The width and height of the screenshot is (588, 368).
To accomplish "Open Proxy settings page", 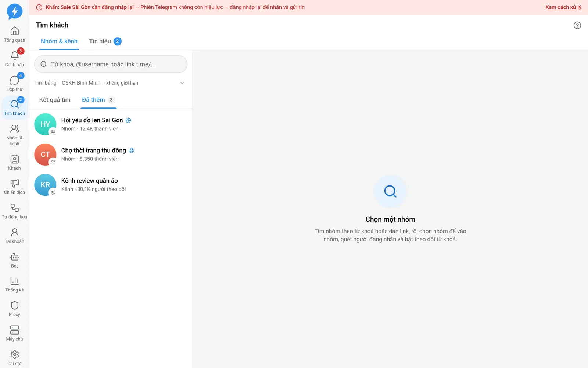I will [15, 309].
